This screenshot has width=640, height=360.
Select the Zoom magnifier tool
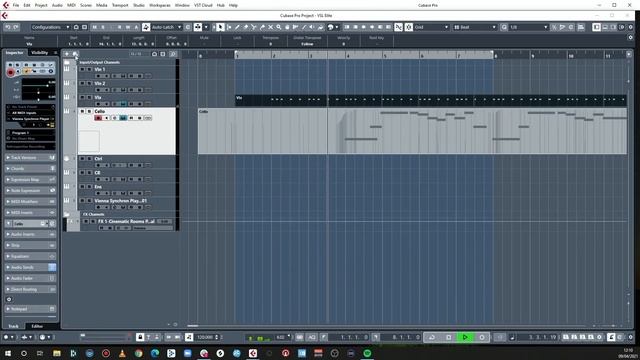tap(279, 27)
